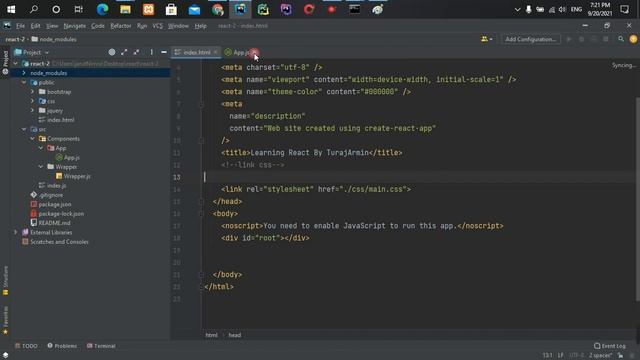The image size is (640, 360).
Task: Open File Explorer from the taskbar
Action: coord(125,9)
